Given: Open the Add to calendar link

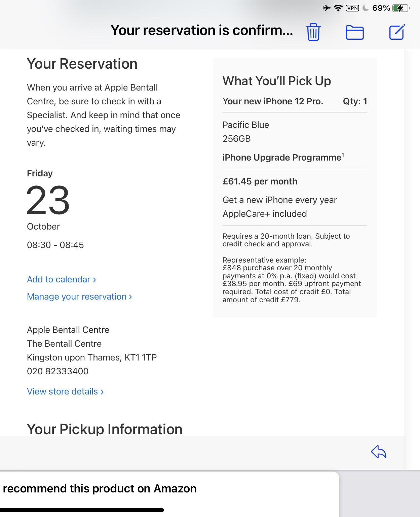Looking at the screenshot, I should click(x=62, y=279).
